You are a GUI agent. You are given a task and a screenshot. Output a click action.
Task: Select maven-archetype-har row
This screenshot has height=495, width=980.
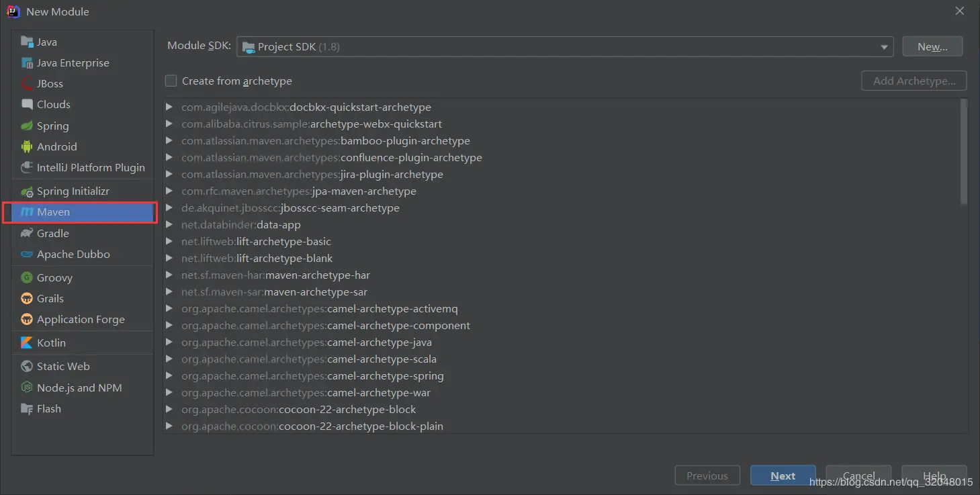tap(562, 275)
